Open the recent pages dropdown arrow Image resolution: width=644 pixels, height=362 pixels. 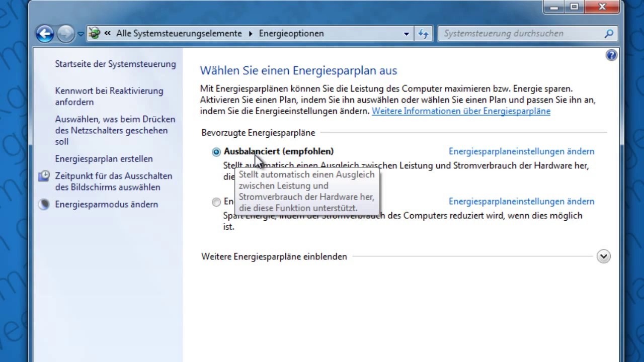[x=80, y=34]
